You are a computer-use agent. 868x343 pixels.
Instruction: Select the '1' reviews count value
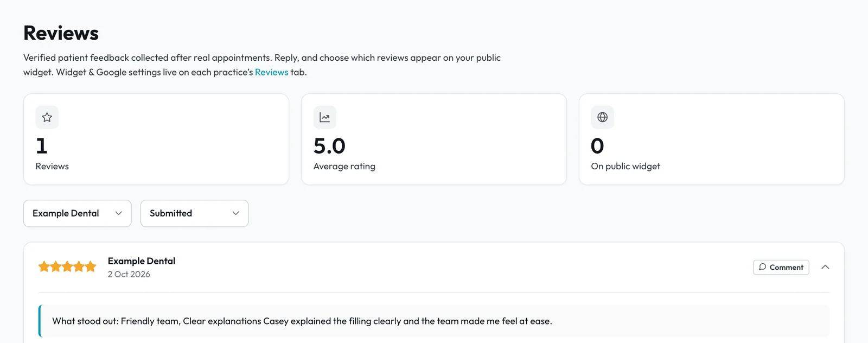42,146
